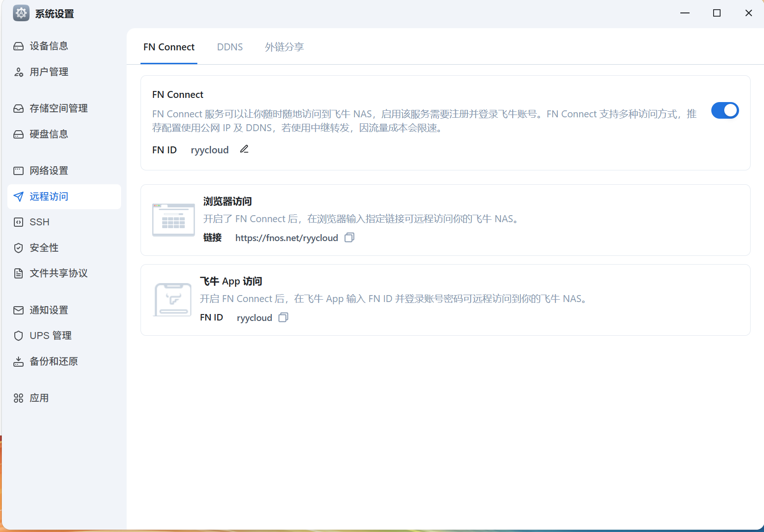This screenshot has height=532, width=764.
Task: Open the 外链分享 tab
Action: point(284,47)
